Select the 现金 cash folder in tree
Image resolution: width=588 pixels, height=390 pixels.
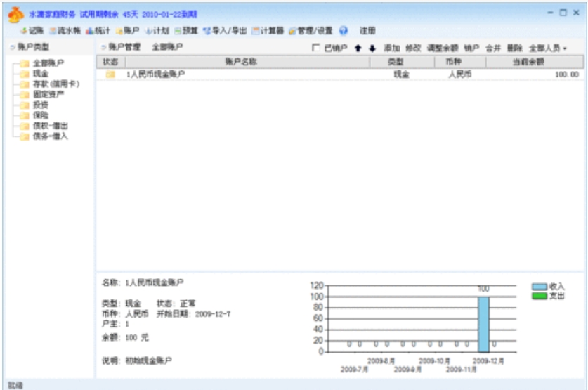(41, 74)
